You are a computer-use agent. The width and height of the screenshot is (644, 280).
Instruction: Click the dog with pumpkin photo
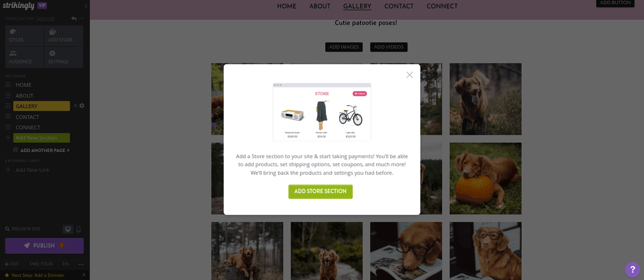(485, 179)
